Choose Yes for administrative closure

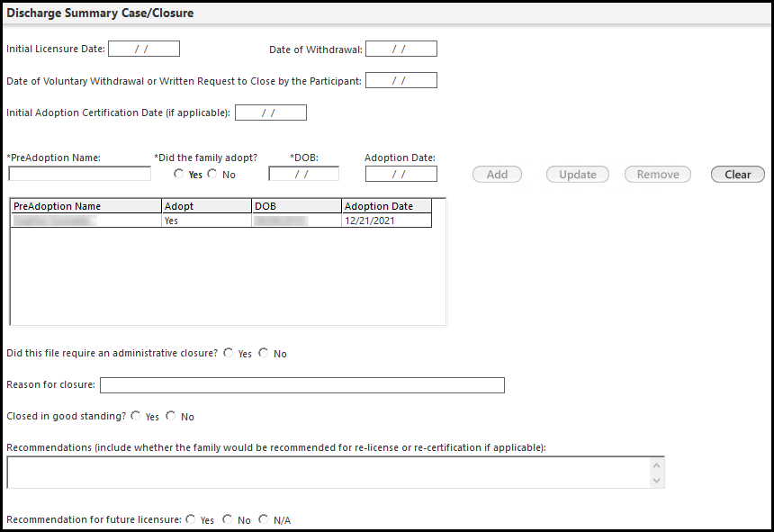coord(228,354)
